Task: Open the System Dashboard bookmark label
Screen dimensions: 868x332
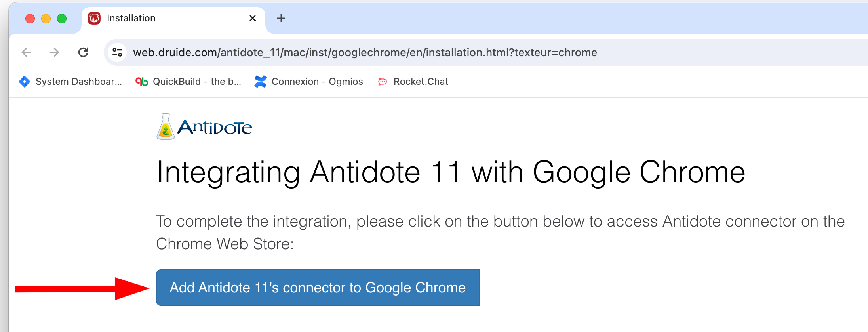Action: click(78, 82)
